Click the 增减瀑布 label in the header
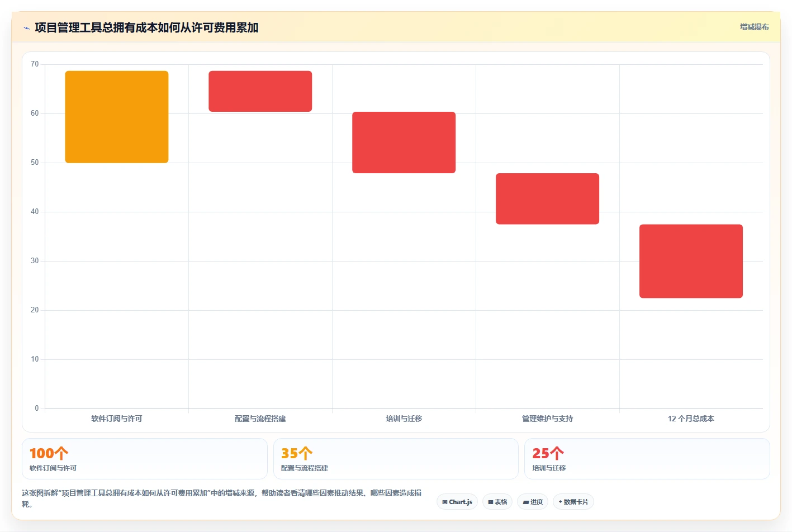The height and width of the screenshot is (532, 792). pyautogui.click(x=754, y=27)
